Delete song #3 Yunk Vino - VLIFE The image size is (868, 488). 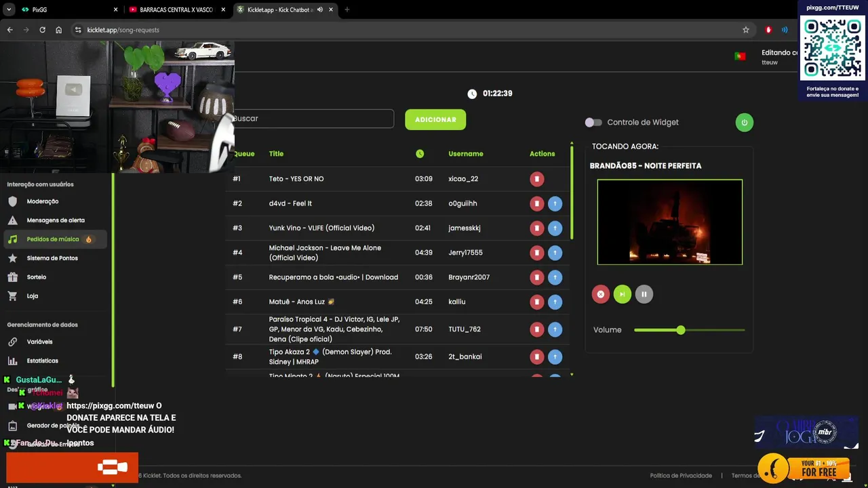537,228
